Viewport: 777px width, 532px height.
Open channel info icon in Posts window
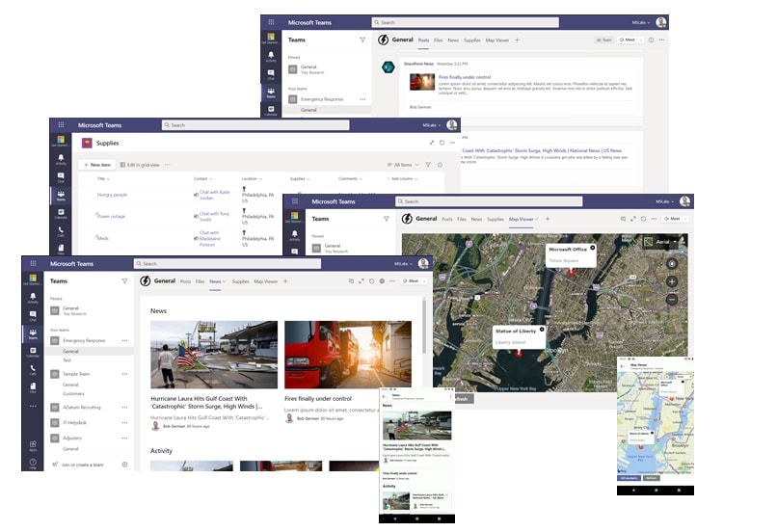tap(651, 40)
